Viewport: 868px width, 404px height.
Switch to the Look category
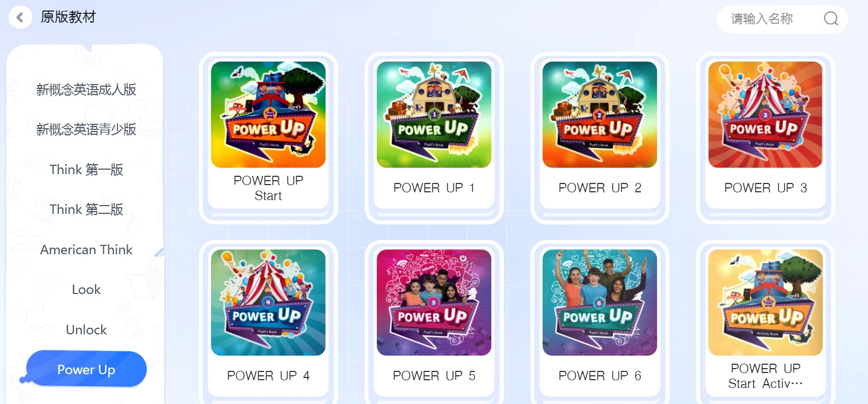point(86,290)
